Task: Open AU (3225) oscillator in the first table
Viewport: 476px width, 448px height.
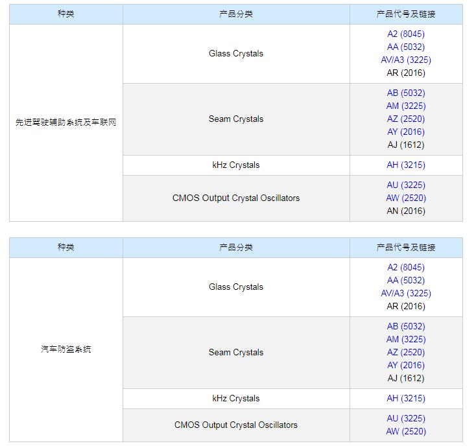Action: point(406,185)
